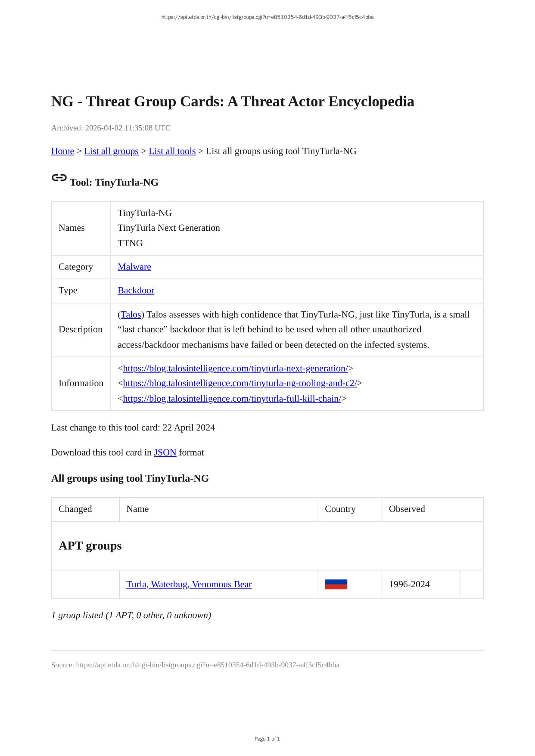Open the tinyturla-next-generation blog URL
The height and width of the screenshot is (756, 535).
pos(235,369)
